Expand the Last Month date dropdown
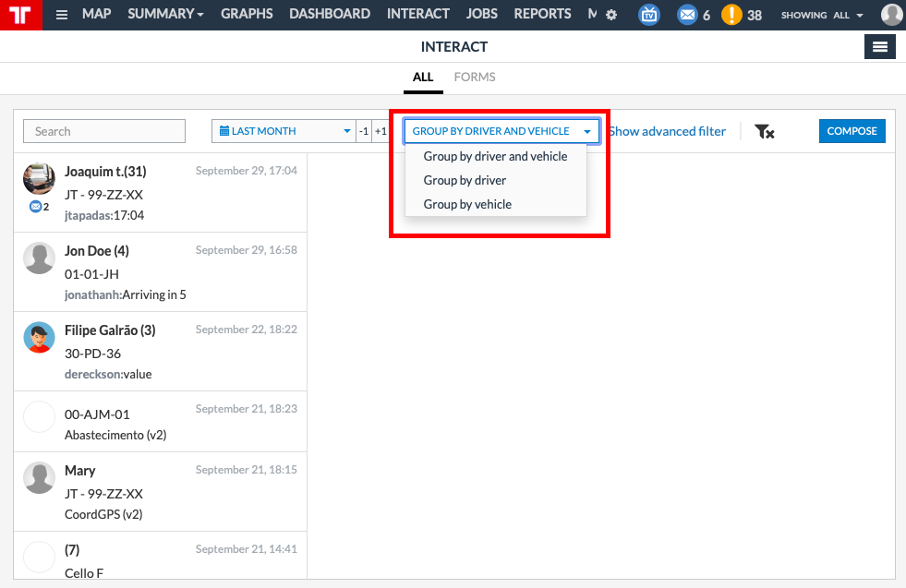 [x=284, y=131]
